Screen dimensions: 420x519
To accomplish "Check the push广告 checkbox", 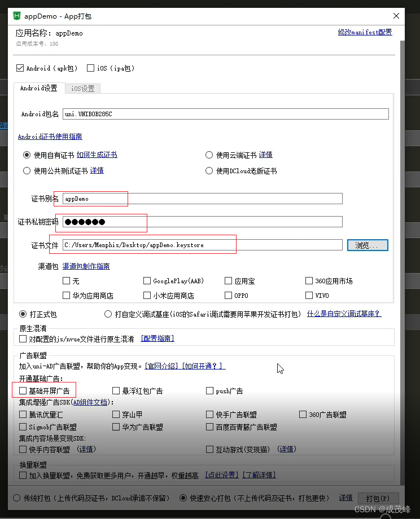I will 209,391.
